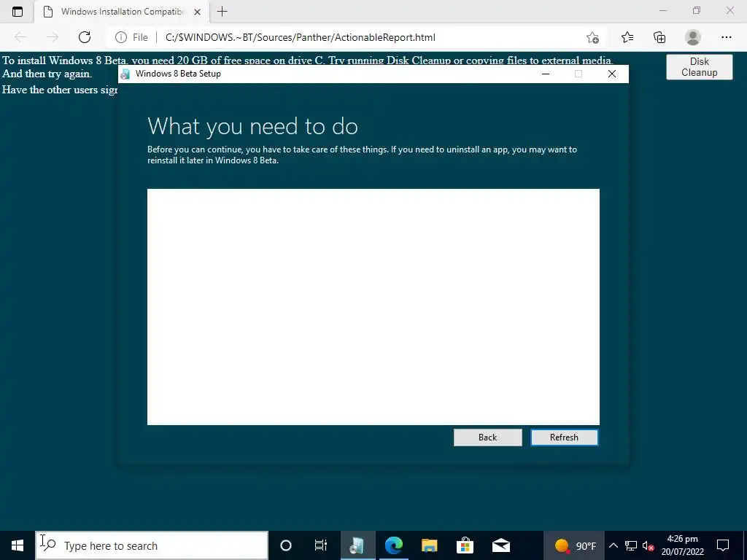Open a new browser tab
This screenshot has width=747, height=560.
[x=222, y=12]
